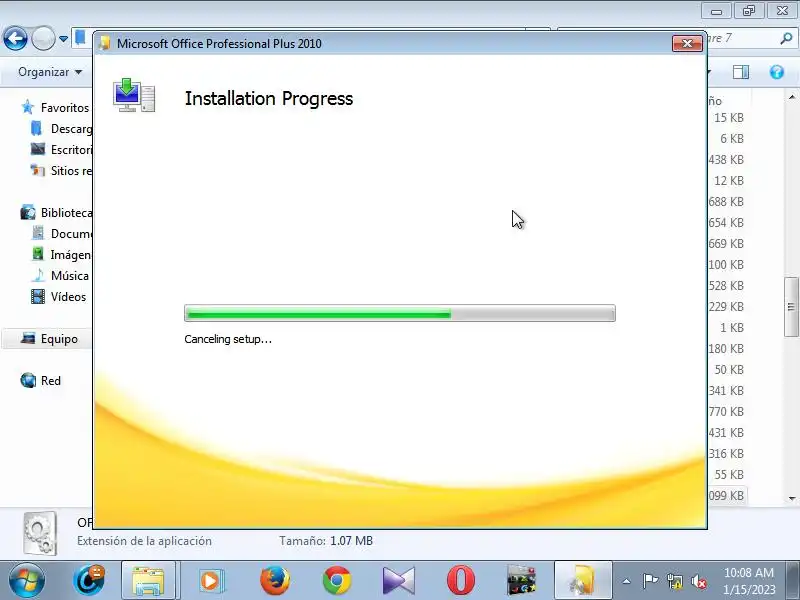Select the file sized 1 KB

point(732,328)
